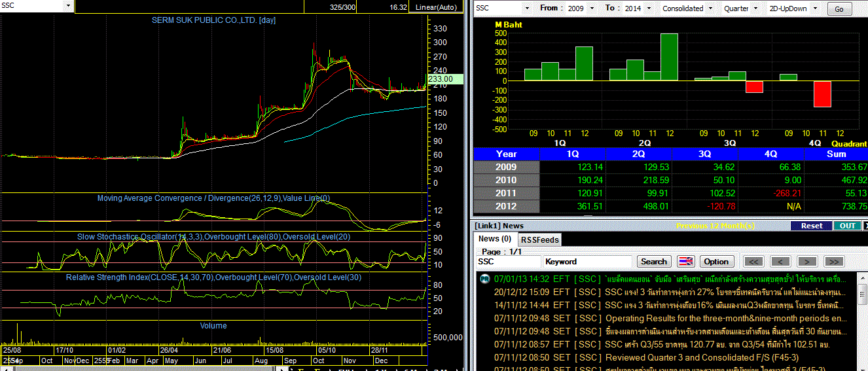Click the -120.78 cell for 2012 3Q
Screen dimensions: 868x371
click(705, 206)
